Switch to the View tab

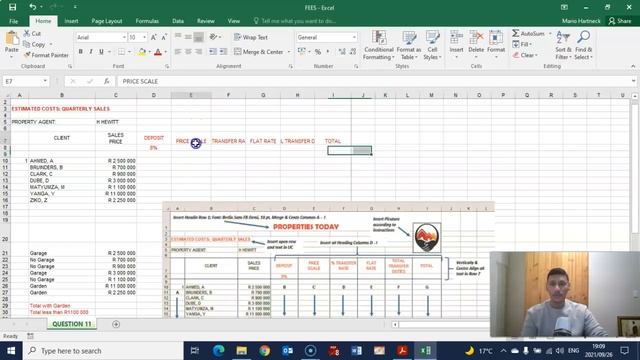click(234, 21)
